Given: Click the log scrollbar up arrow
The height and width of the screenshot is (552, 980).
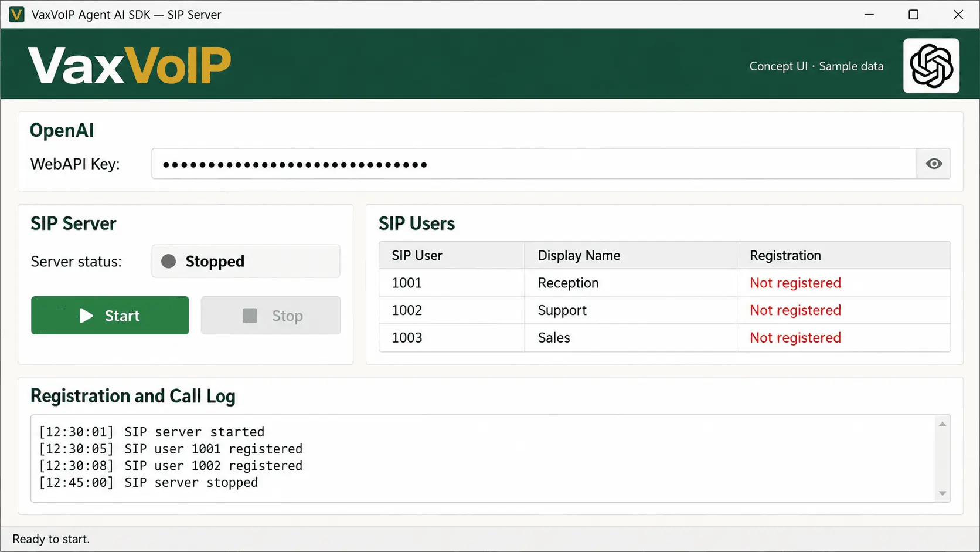Looking at the screenshot, I should (942, 424).
